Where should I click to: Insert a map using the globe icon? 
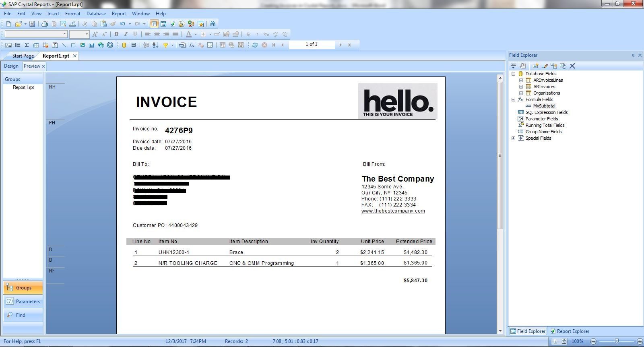click(x=101, y=45)
